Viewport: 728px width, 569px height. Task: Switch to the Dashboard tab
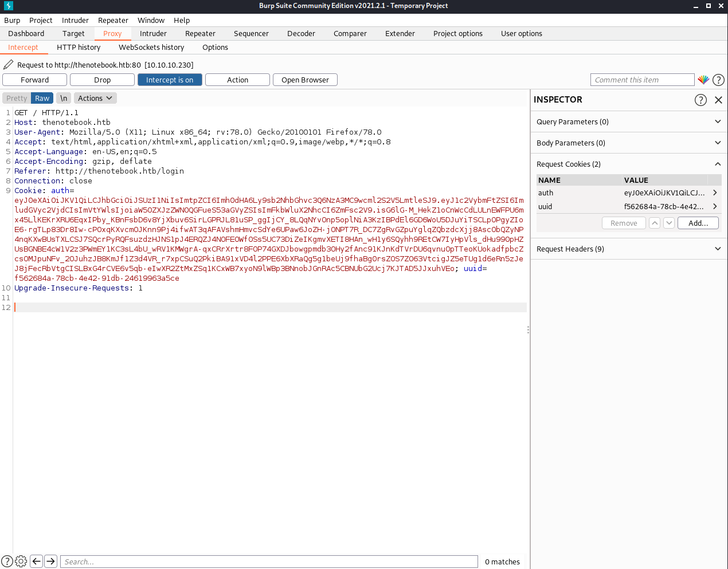[26, 33]
